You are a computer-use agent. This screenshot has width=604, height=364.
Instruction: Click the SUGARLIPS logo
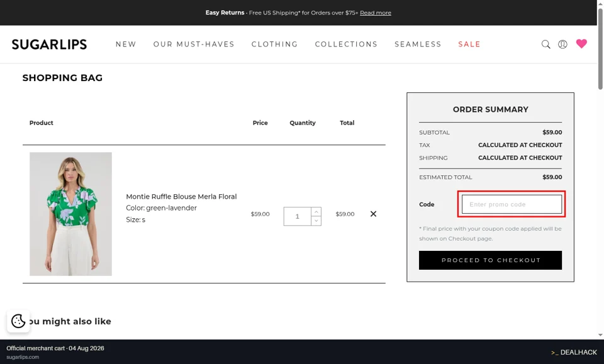point(49,44)
